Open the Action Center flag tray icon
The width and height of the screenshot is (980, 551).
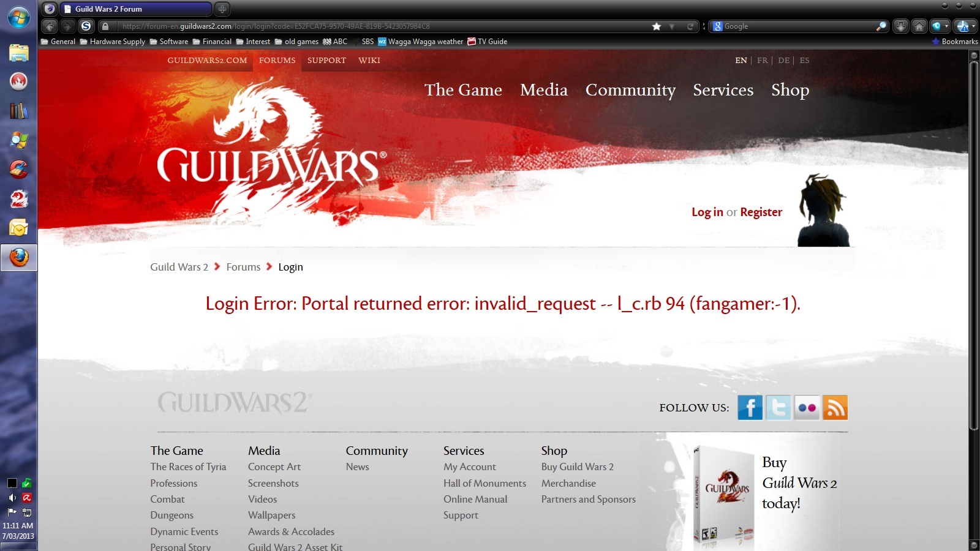[x=12, y=512]
